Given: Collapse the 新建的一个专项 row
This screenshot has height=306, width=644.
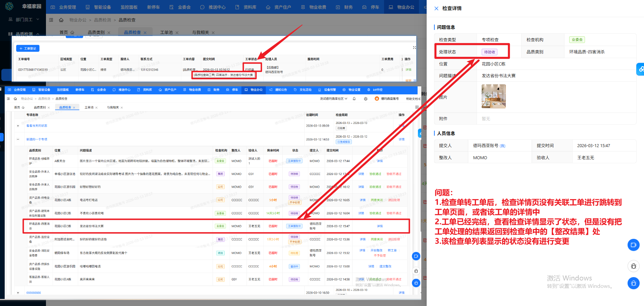Looking at the screenshot, I should point(18,139).
